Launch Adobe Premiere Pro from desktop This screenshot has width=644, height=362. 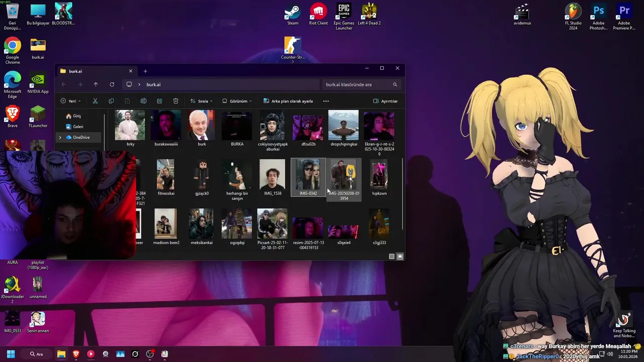click(624, 17)
